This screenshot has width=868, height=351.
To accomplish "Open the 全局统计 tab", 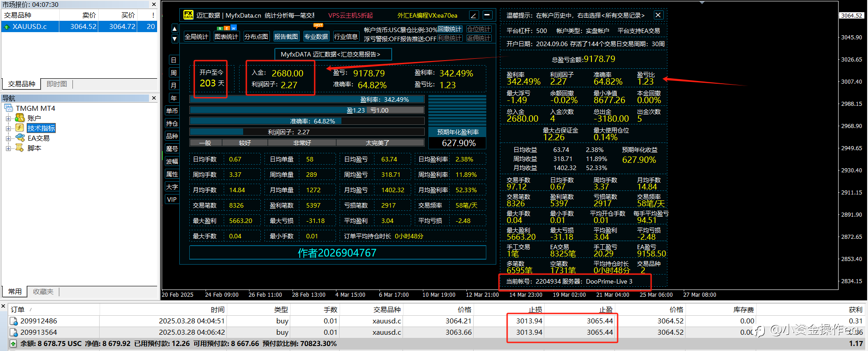I will [197, 37].
